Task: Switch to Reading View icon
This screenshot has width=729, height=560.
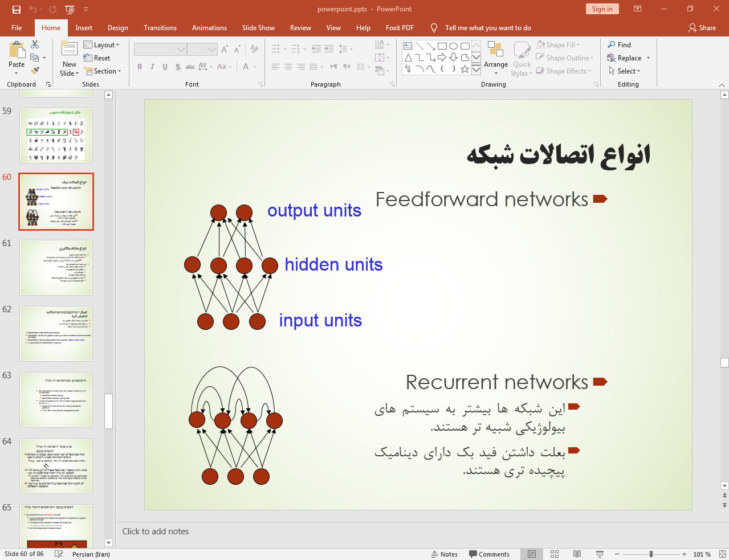Action: (577, 554)
